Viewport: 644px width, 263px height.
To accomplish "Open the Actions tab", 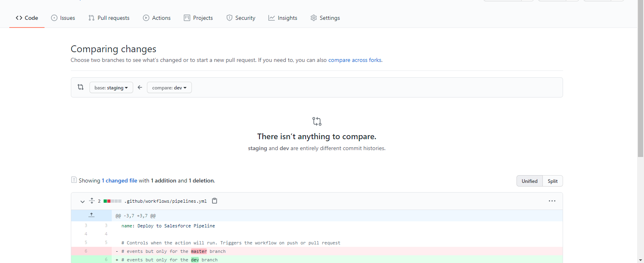I will 157,18.
